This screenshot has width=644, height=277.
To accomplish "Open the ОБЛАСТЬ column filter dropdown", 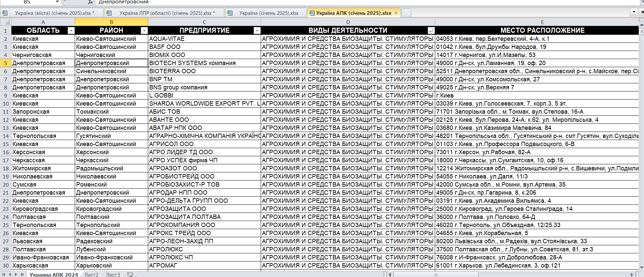I will 71,31.
